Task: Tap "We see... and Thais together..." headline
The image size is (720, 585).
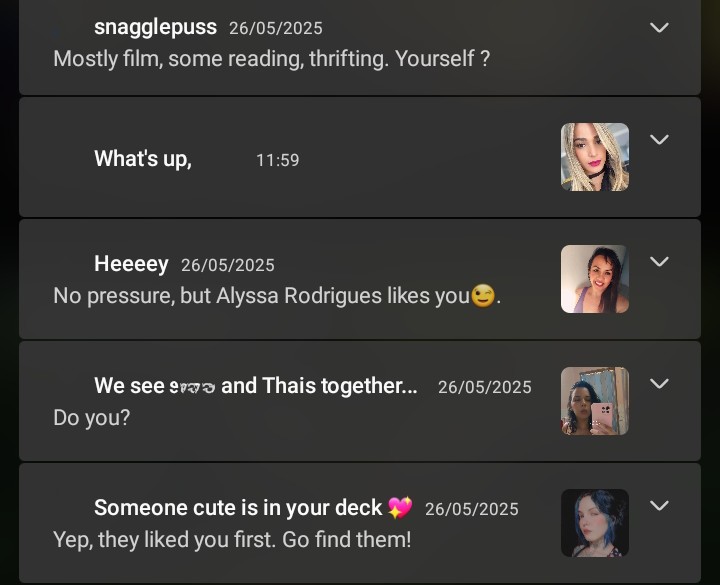Action: [x=256, y=386]
